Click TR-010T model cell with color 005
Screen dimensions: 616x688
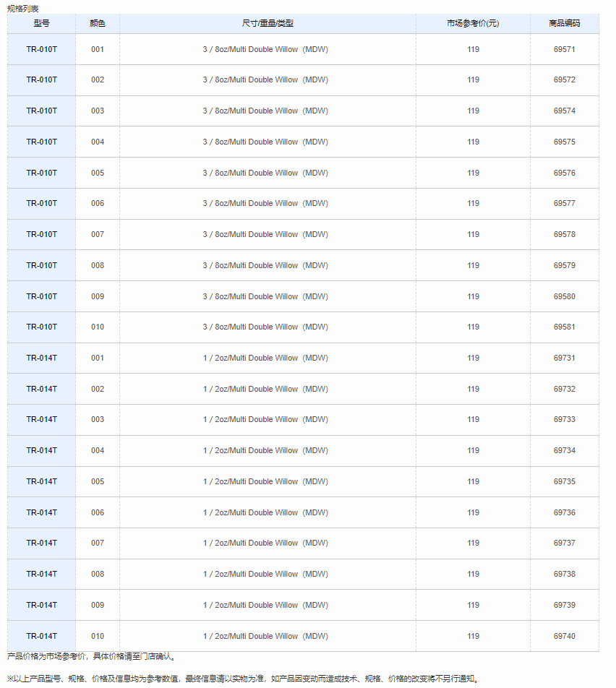click(42, 173)
